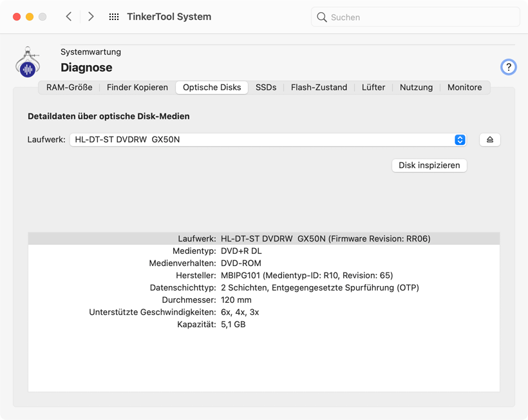Click the heading Detaildaten über optische Disk-Medien
This screenshot has width=528, height=420.
(x=108, y=116)
